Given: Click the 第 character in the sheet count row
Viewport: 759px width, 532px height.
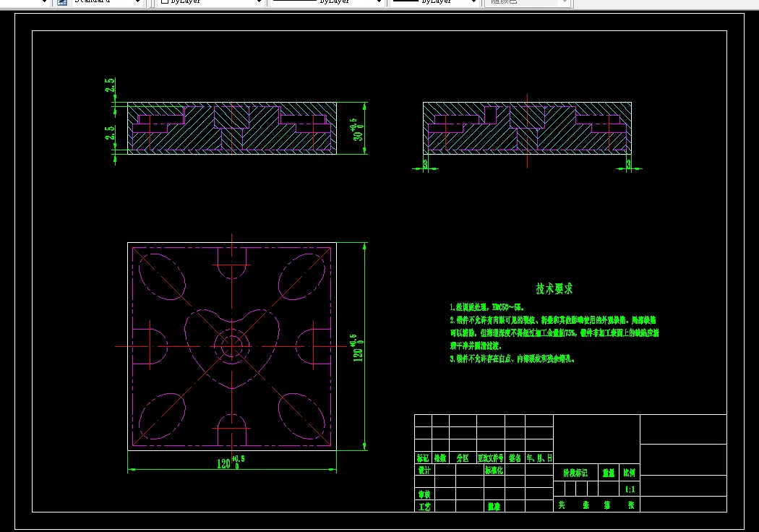Looking at the screenshot, I should click(607, 505).
